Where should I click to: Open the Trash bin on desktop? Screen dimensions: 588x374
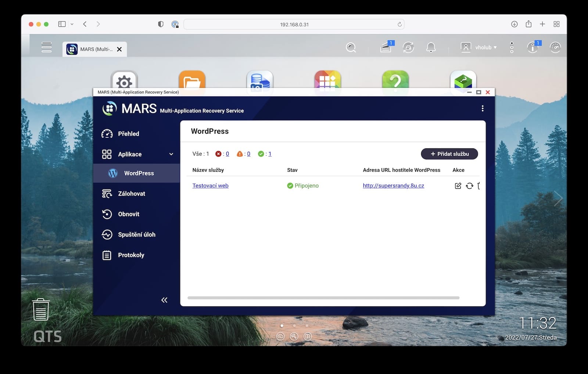point(41,309)
